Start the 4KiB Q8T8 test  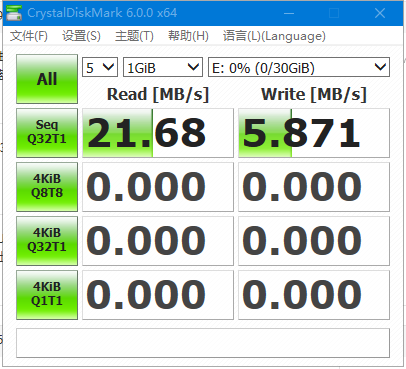pos(47,187)
